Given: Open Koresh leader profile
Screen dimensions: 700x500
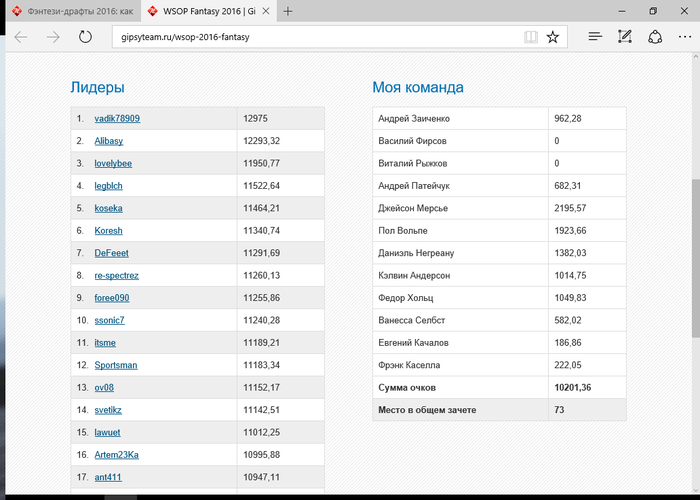Looking at the screenshot, I should pyautogui.click(x=108, y=231).
